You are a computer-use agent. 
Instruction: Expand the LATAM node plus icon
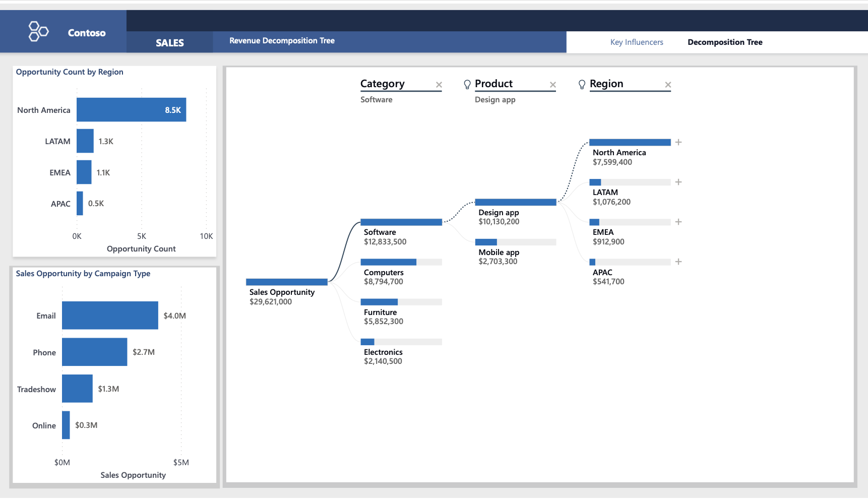click(678, 182)
